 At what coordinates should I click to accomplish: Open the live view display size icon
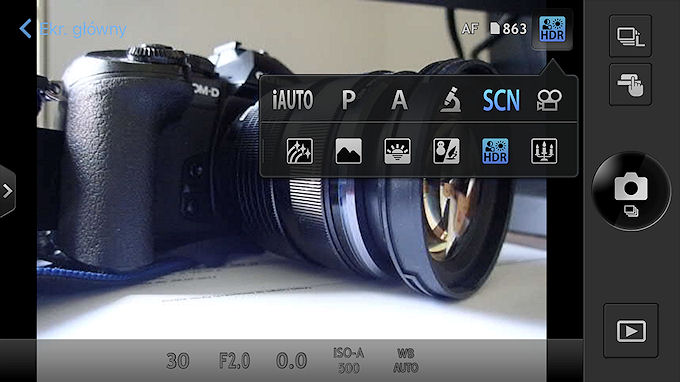(631, 36)
